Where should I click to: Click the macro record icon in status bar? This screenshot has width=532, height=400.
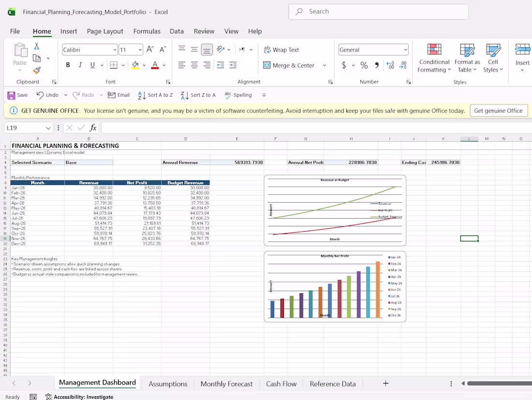[x=33, y=397]
